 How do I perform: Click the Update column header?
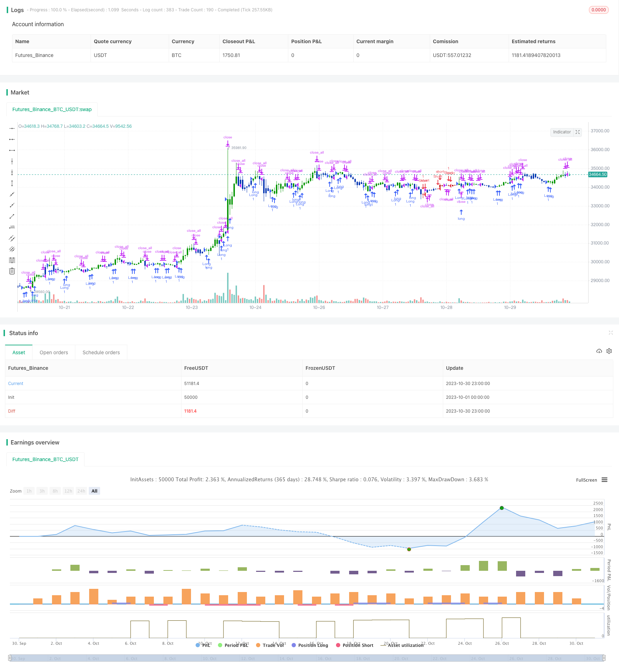[x=455, y=368]
